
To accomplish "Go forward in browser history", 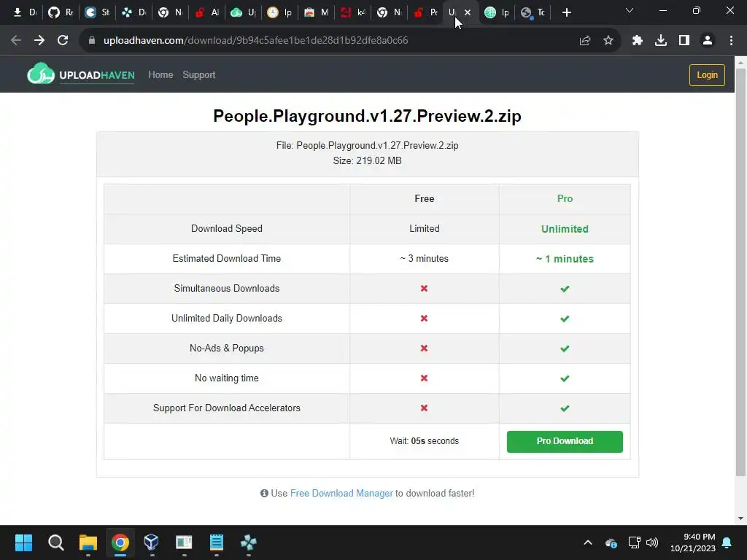I will pos(39,41).
